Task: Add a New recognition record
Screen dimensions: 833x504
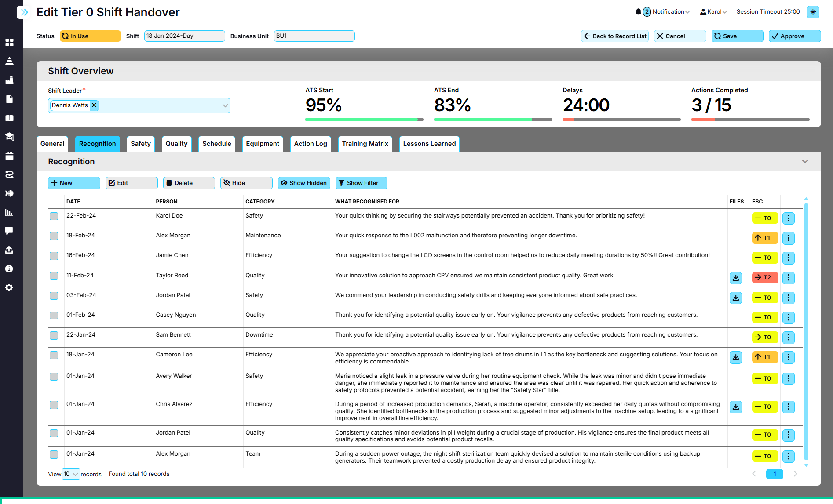Action: point(74,183)
